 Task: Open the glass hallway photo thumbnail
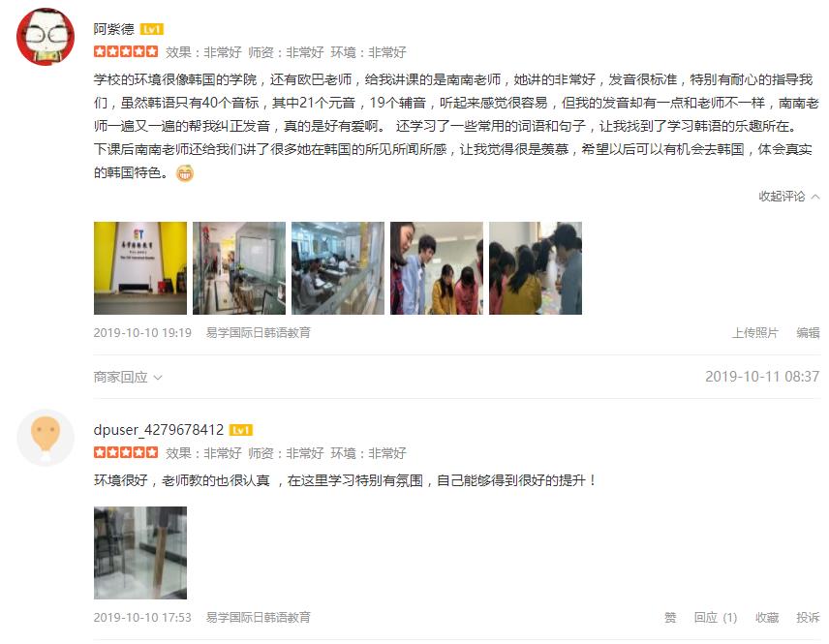(x=239, y=268)
